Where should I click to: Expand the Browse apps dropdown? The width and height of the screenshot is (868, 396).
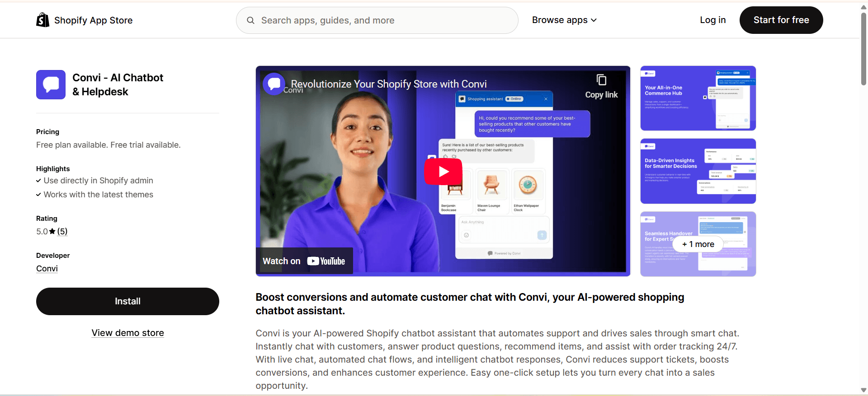coord(564,20)
